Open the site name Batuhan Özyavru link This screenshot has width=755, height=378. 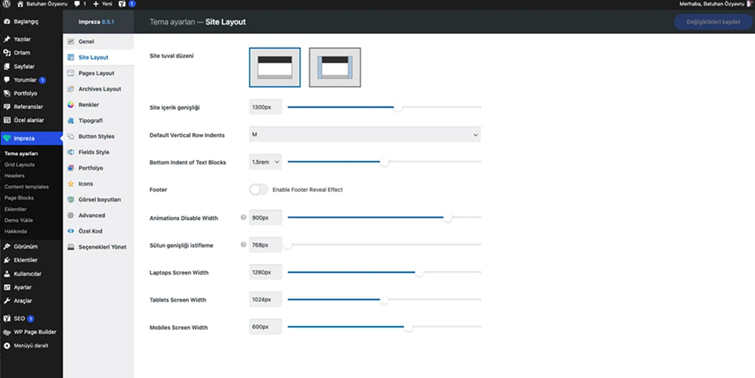click(x=42, y=3)
